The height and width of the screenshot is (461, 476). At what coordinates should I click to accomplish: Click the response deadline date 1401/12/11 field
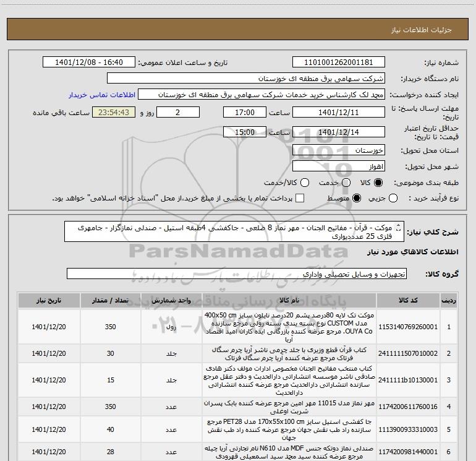pyautogui.click(x=338, y=113)
